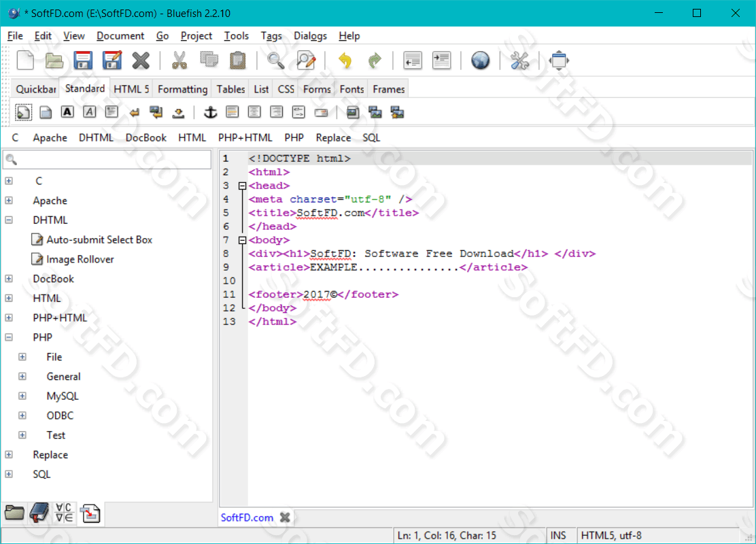Viewport: 756px width, 544px height.
Task: Expand the ODBC node under PHP
Action: click(22, 415)
